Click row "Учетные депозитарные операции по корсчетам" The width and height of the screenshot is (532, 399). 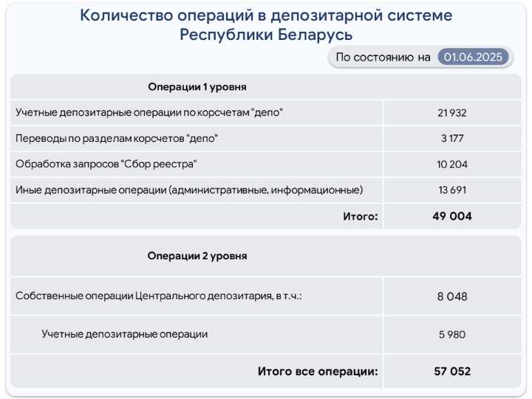click(x=266, y=112)
